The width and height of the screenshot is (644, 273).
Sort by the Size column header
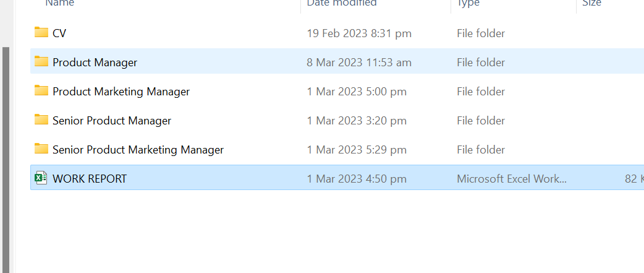pyautogui.click(x=591, y=4)
